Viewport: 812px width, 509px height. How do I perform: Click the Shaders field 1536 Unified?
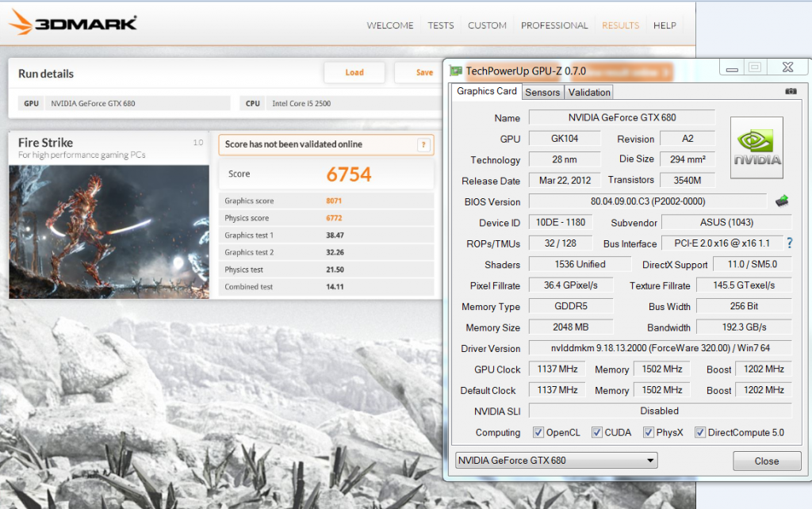[580, 265]
